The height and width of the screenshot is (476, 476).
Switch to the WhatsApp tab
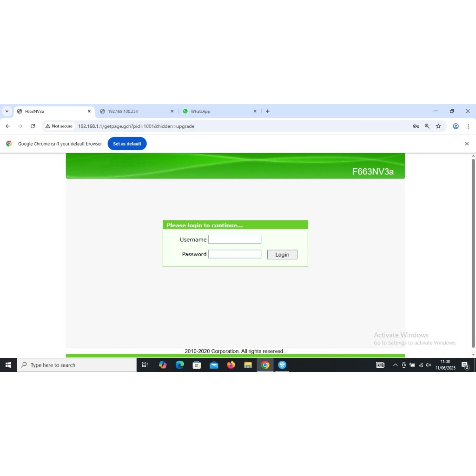(218, 112)
